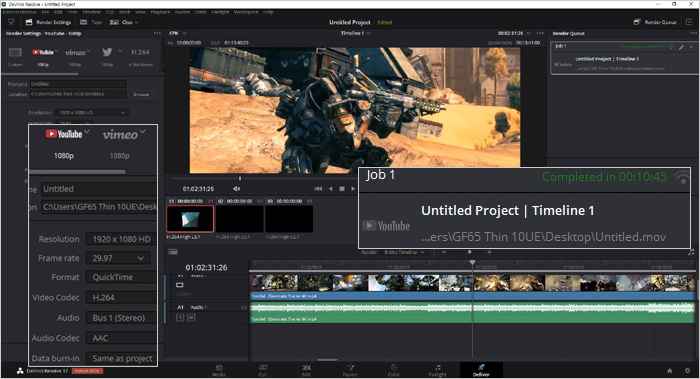Open the viewer zoom percentage dropdown

tap(177, 33)
